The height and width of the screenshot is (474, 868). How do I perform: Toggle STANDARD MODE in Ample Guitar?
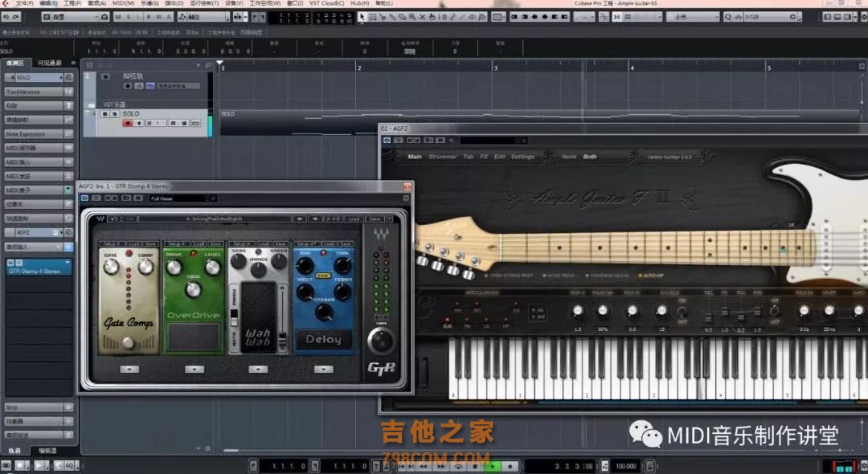[608, 276]
